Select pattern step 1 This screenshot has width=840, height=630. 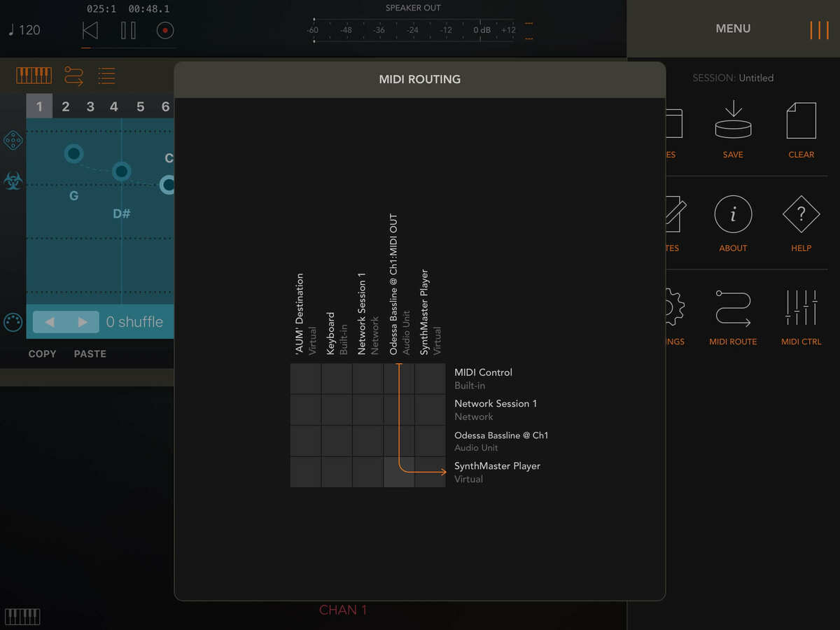[x=39, y=106]
